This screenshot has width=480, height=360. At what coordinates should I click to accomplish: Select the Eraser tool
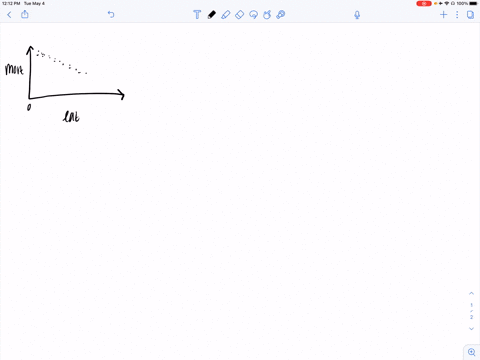pyautogui.click(x=240, y=15)
